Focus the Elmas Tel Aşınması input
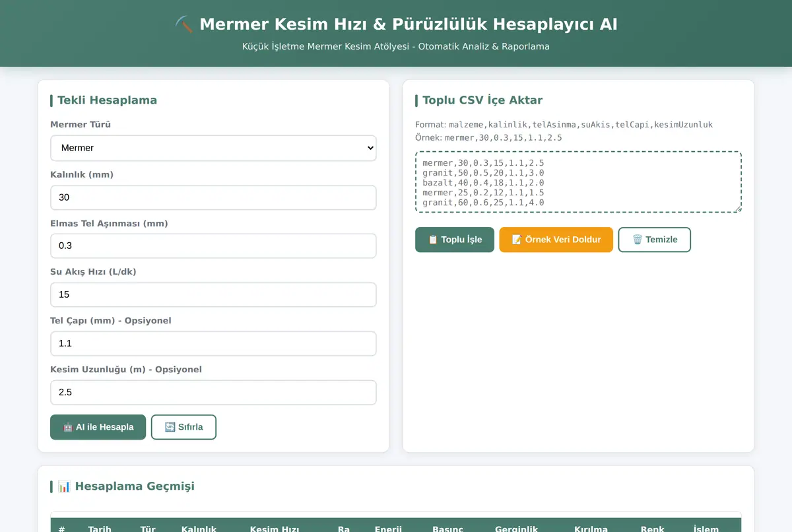Image resolution: width=792 pixels, height=532 pixels. tap(213, 246)
